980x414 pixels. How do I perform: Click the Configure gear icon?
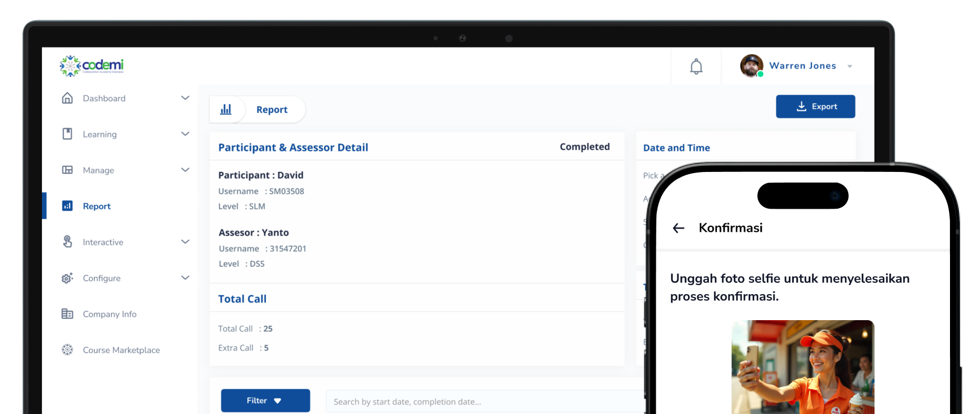click(67, 278)
